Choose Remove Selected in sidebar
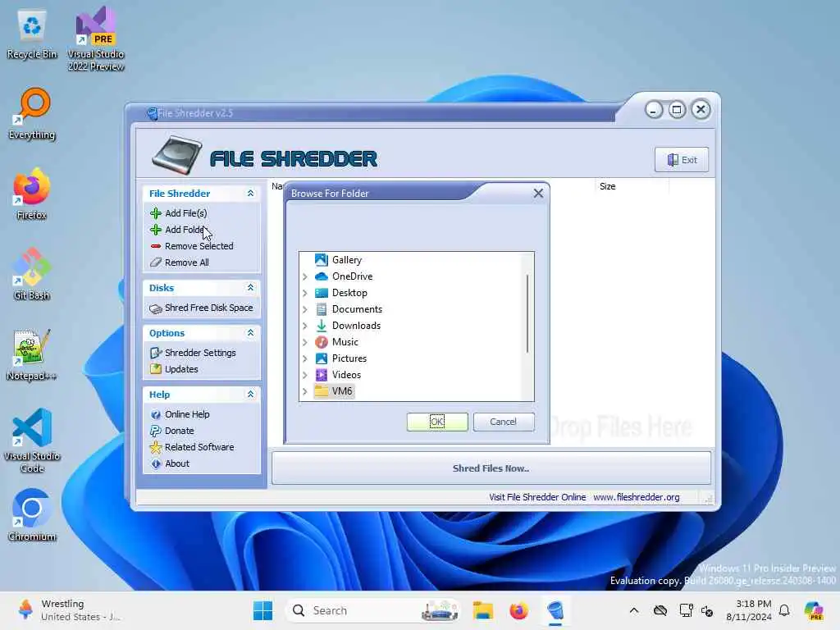This screenshot has height=630, width=840. tap(199, 246)
